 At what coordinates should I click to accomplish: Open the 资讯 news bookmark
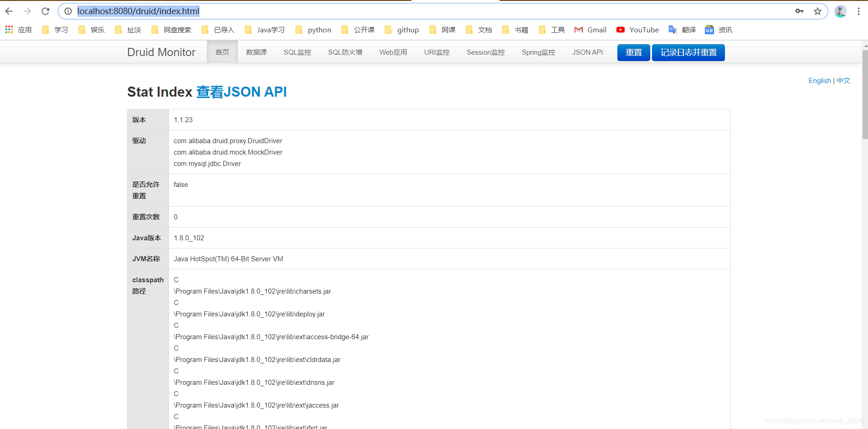719,30
